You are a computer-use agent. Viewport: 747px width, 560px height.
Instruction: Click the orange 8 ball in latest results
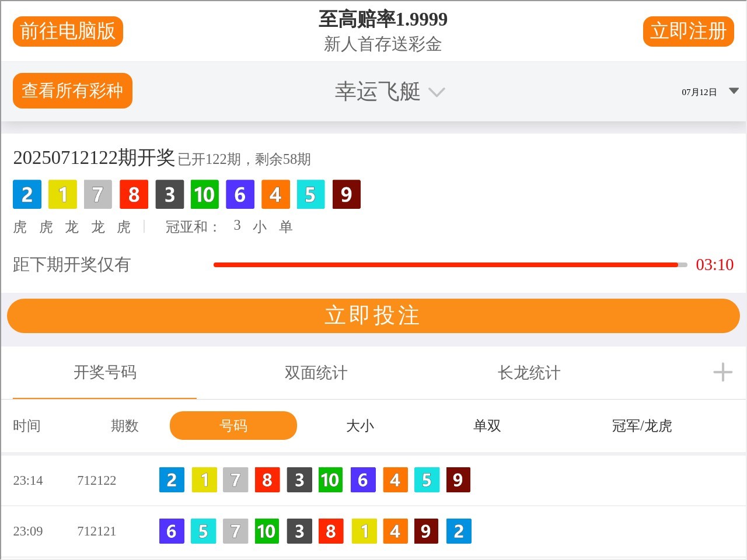point(134,194)
